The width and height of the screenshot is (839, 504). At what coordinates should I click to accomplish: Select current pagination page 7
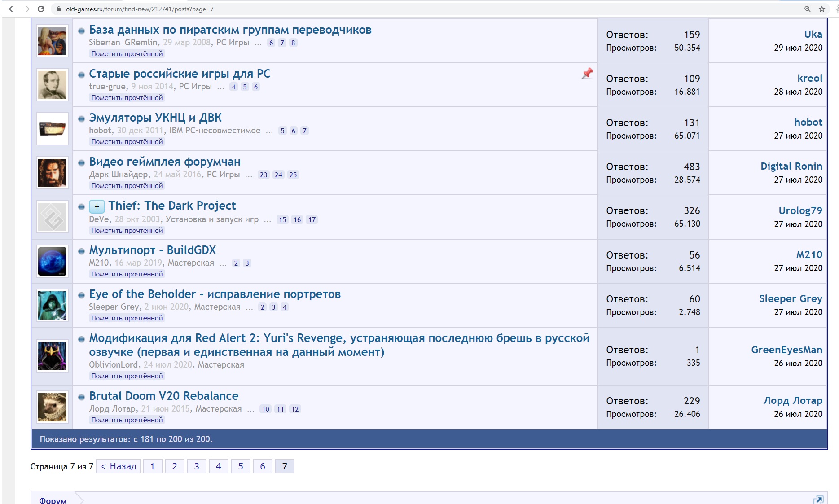[x=285, y=466]
